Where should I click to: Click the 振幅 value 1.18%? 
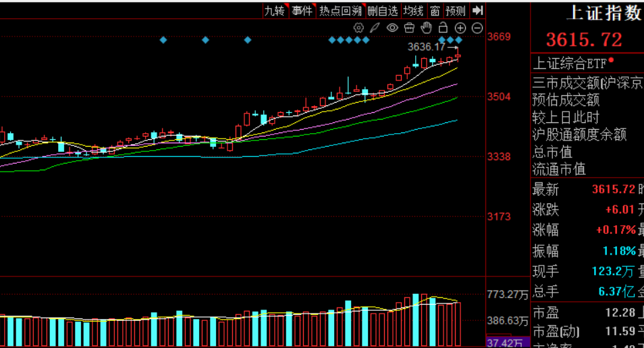click(x=619, y=251)
